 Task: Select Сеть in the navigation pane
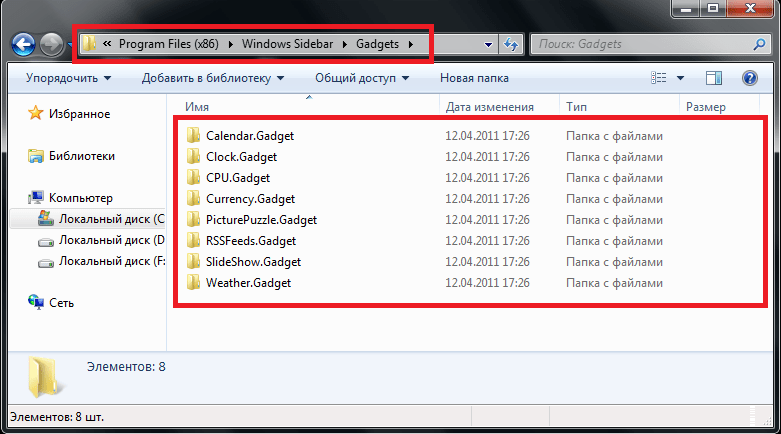click(x=61, y=302)
